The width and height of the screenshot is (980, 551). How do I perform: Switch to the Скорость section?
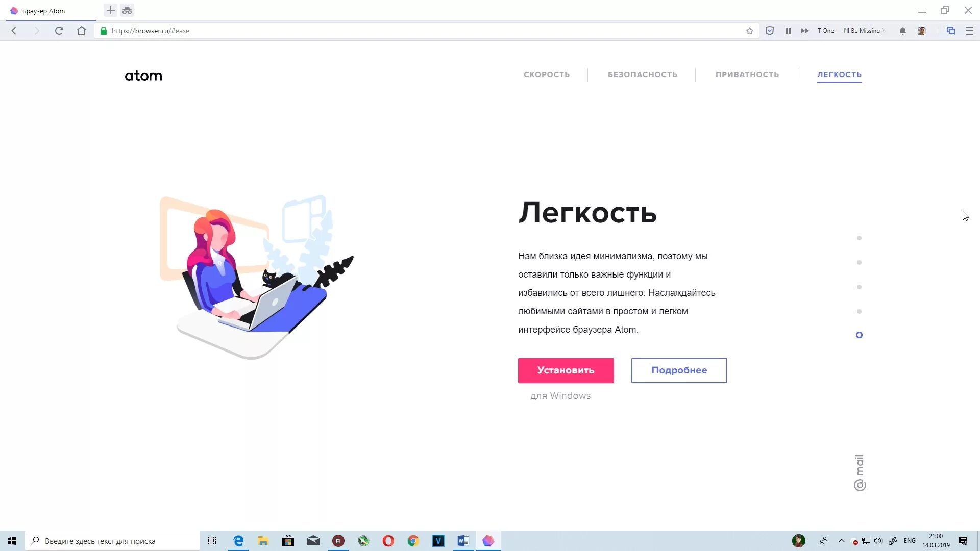click(x=546, y=74)
